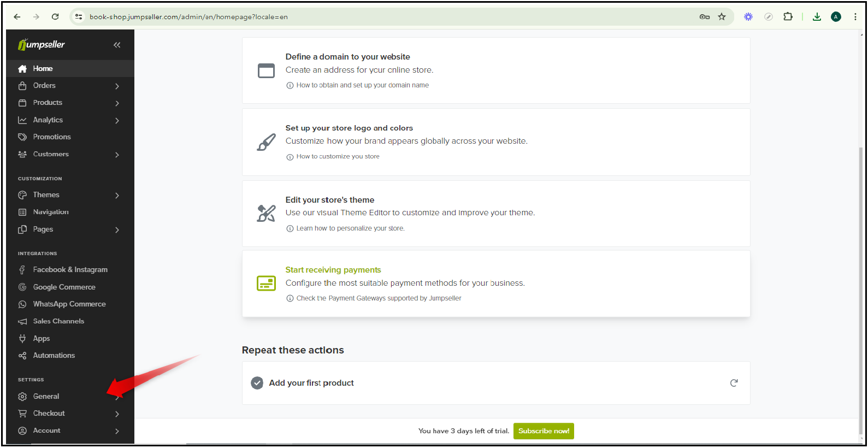Click the browser window icon for domain setup
This screenshot has width=868, height=448.
click(x=266, y=71)
